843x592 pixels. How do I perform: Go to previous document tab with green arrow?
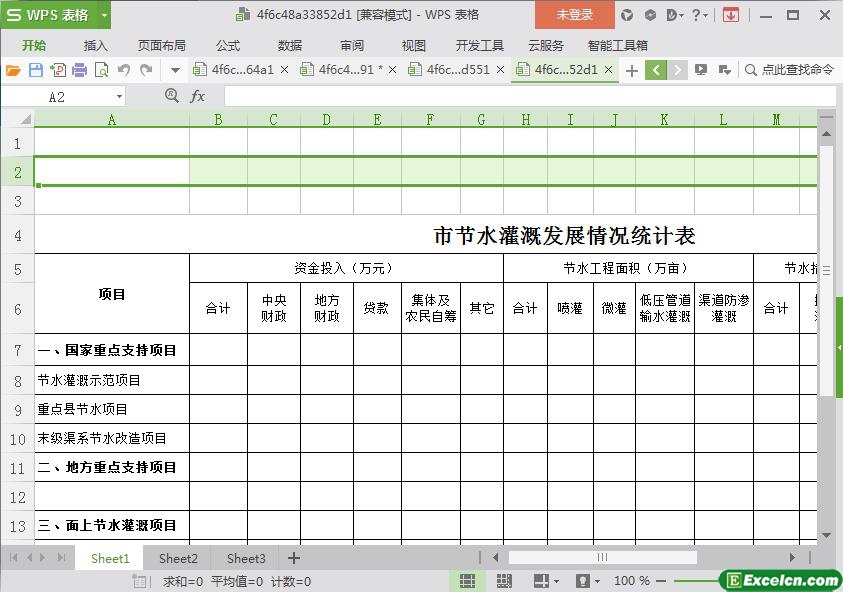656,70
